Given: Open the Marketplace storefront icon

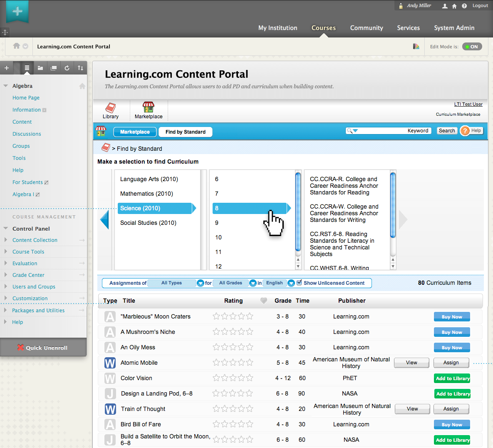Looking at the screenshot, I should pyautogui.click(x=149, y=107).
